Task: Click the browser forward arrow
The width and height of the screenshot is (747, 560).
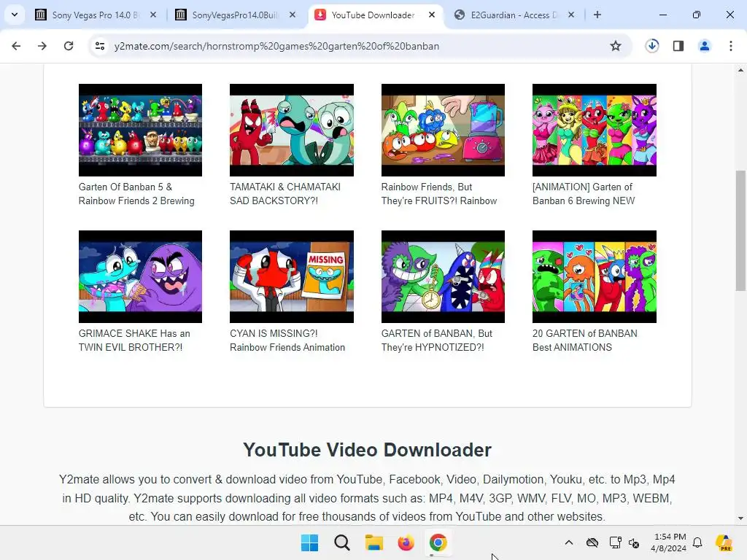Action: tap(42, 46)
